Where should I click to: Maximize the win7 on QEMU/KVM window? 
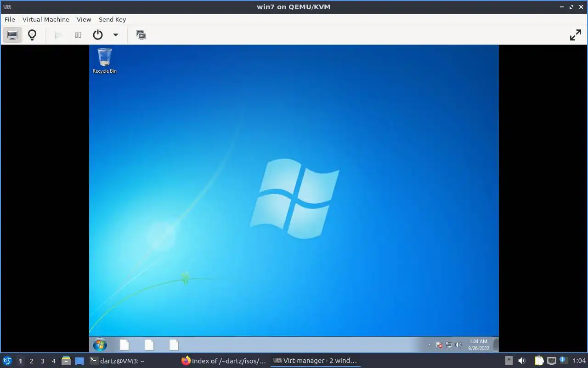571,7
